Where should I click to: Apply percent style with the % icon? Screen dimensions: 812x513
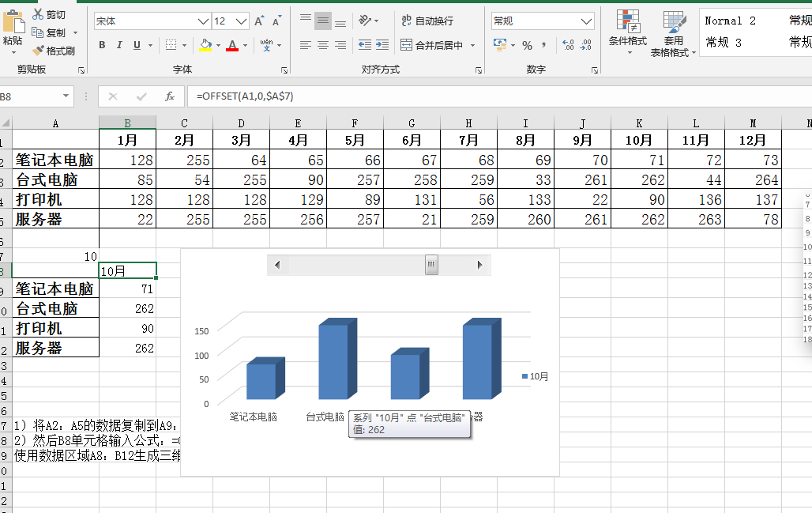[x=527, y=46]
